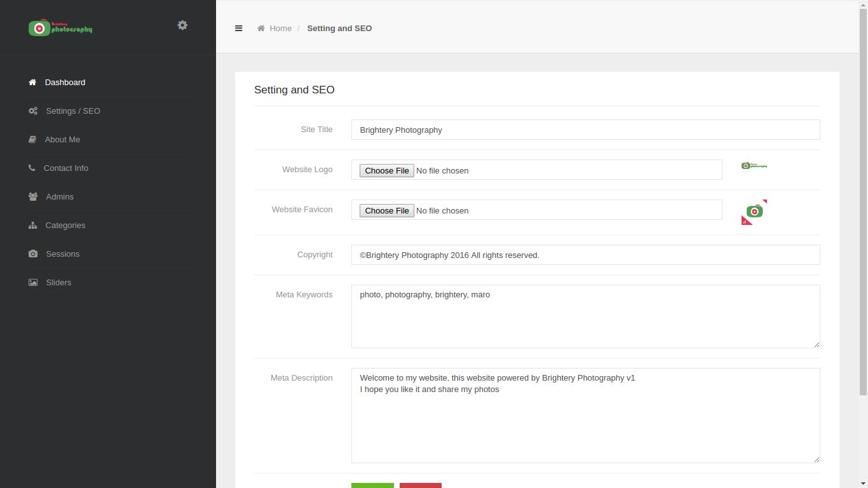Click the Copyright text field
This screenshot has width=868, height=488.
[x=585, y=255]
